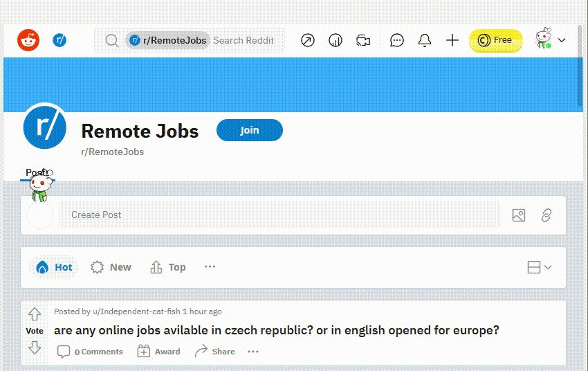Downvote the czech republic jobs post
This screenshot has height=371, width=588.
click(x=35, y=347)
